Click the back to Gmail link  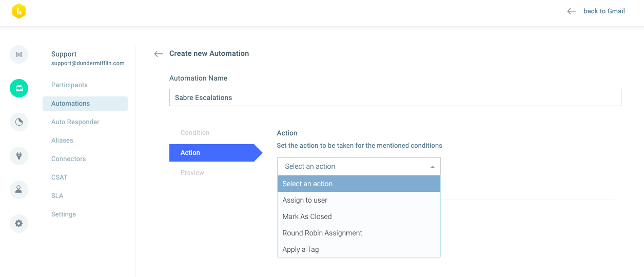[x=596, y=11]
